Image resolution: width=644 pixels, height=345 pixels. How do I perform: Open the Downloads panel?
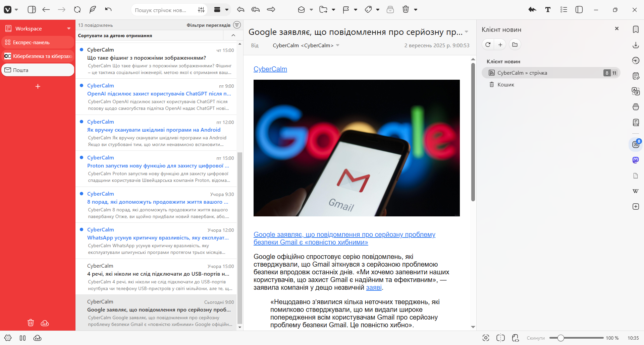point(636,45)
